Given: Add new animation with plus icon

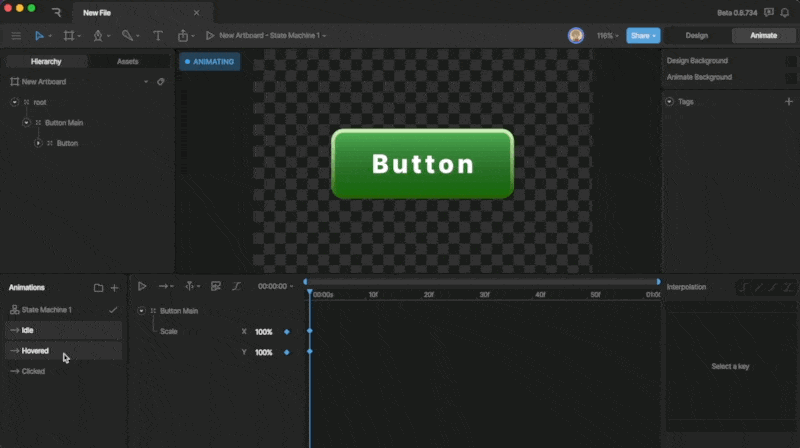Looking at the screenshot, I should [114, 287].
